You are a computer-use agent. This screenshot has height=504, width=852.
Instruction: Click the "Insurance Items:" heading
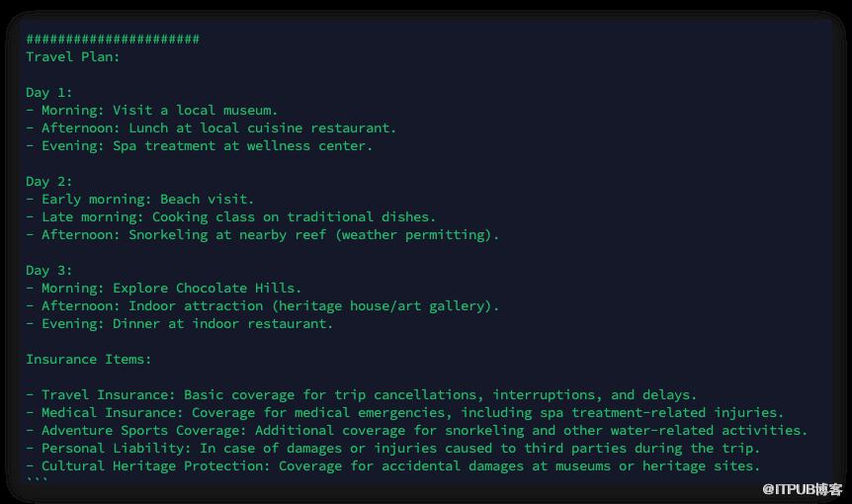[x=89, y=359]
